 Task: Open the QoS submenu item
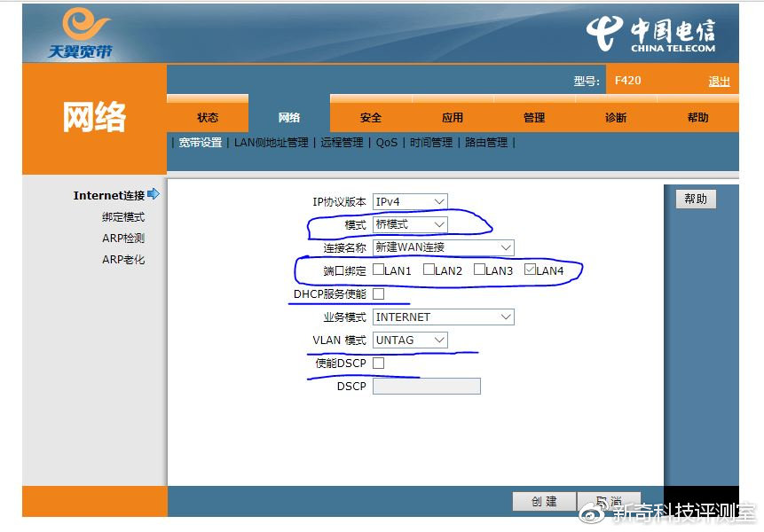(x=386, y=141)
